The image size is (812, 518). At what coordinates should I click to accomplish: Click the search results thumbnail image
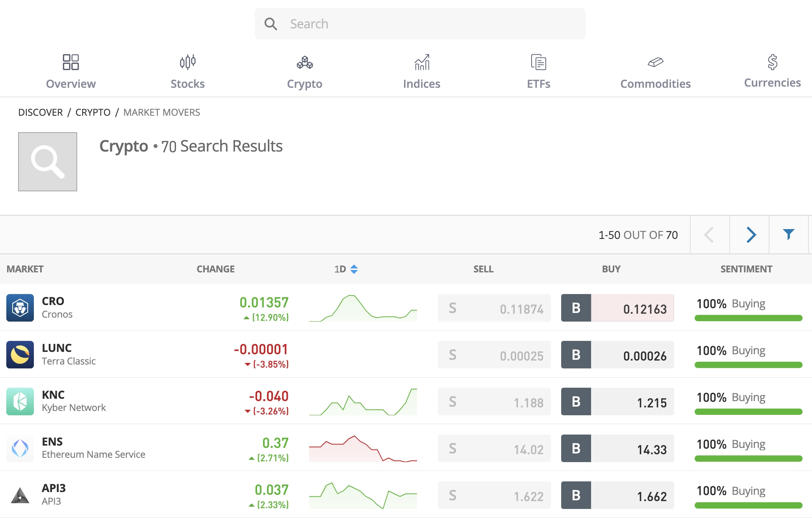pyautogui.click(x=48, y=162)
